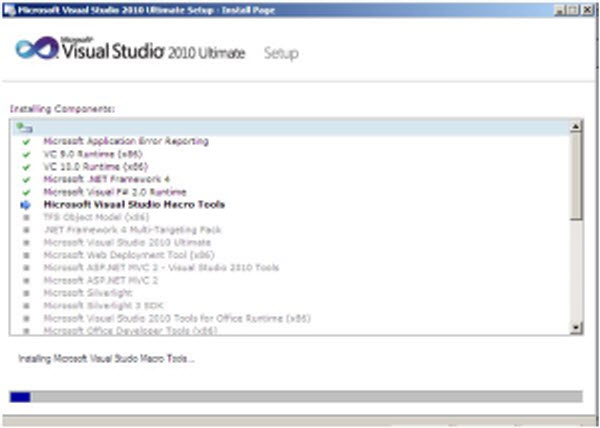Image resolution: width=600 pixels, height=428 pixels.
Task: Click green checkmark beside VC 10.0 Runtime (x86)
Action: (x=26, y=167)
